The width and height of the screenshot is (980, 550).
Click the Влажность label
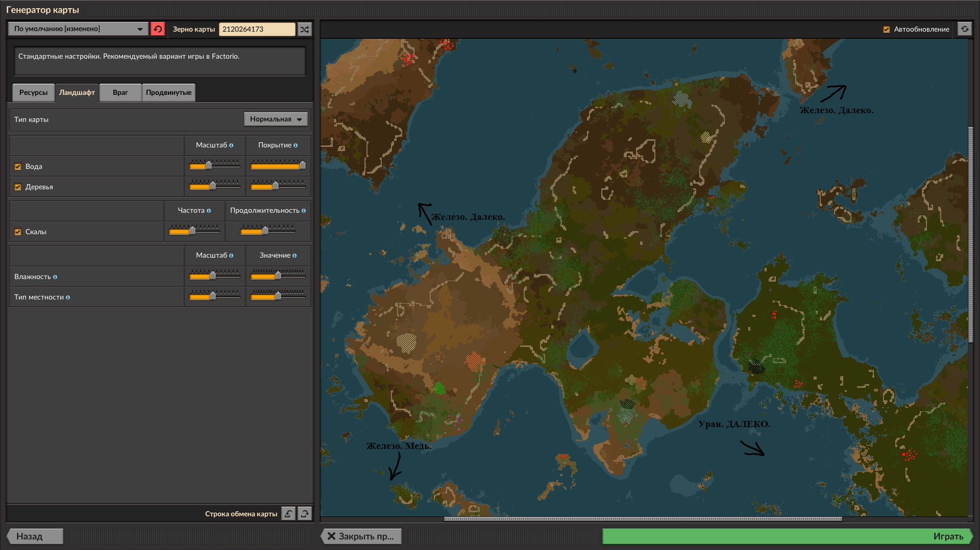click(x=32, y=277)
